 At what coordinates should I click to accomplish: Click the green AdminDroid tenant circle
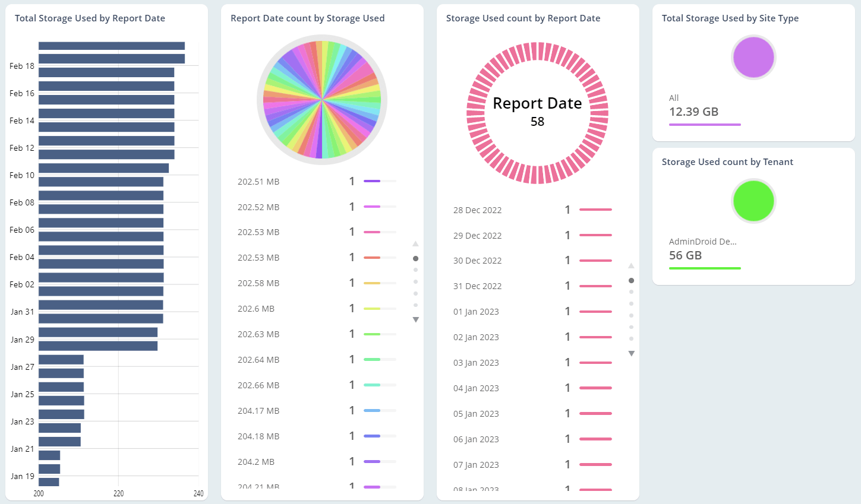tap(753, 201)
